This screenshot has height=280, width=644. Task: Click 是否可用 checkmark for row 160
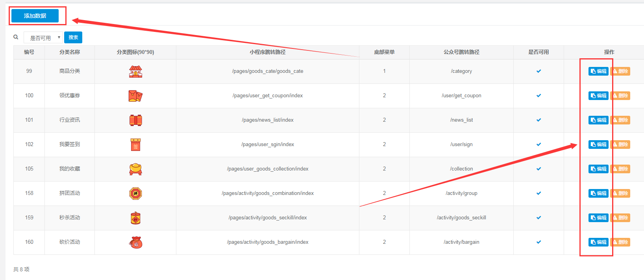(539, 242)
